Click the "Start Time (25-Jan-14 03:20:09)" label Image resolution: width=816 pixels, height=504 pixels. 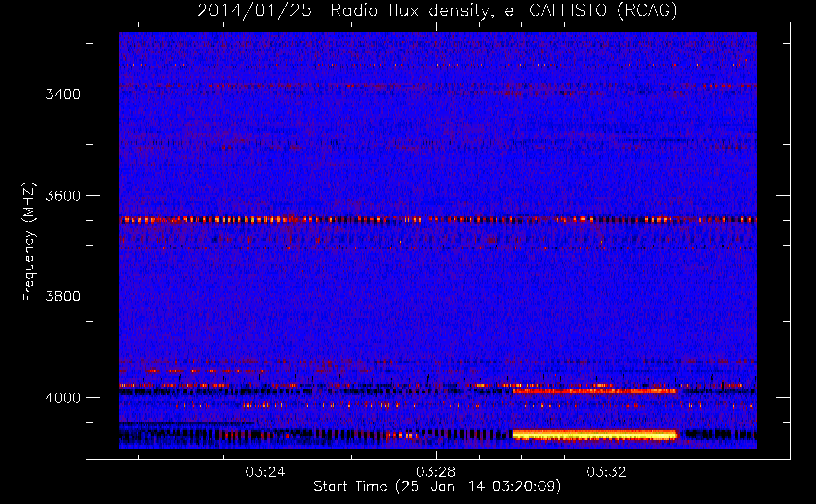[437, 487]
